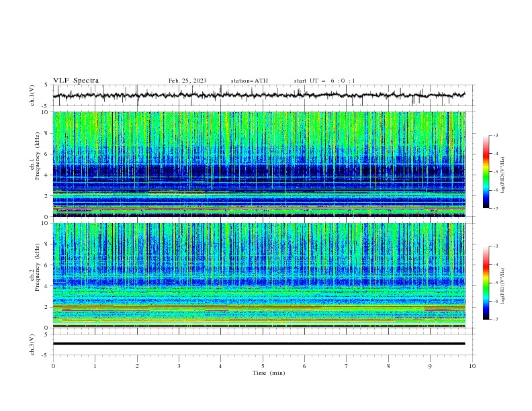Click the time axis tick label "3"
Image resolution: width=532 pixels, height=411 pixels.
pos(179,366)
